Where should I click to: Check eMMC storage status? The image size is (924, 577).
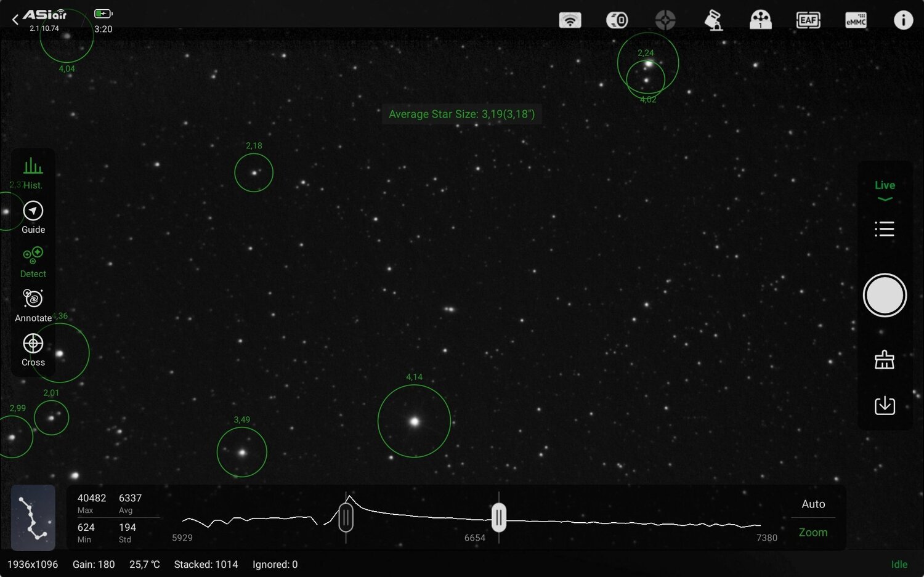click(x=856, y=20)
